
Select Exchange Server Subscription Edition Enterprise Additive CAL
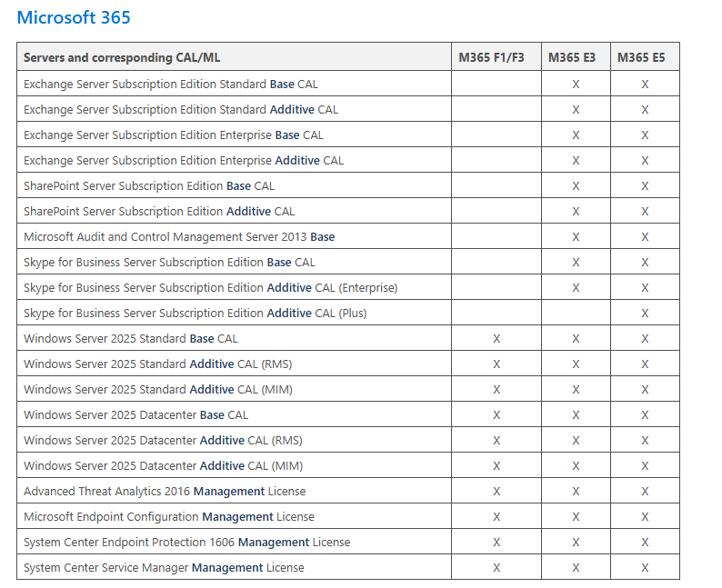184,161
